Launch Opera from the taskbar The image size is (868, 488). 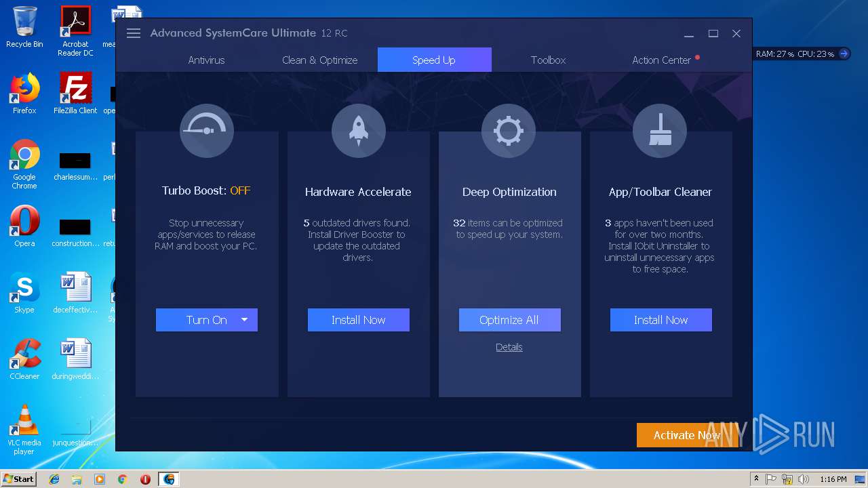tap(145, 479)
